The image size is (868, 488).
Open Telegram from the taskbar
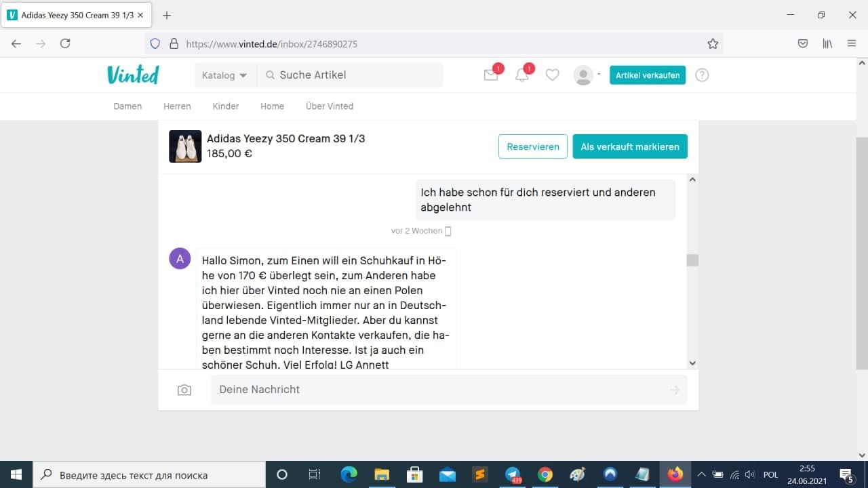click(513, 474)
